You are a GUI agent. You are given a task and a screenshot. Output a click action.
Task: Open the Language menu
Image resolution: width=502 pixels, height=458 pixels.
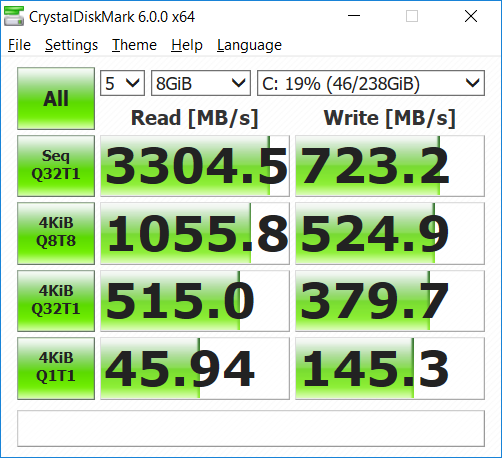pyautogui.click(x=249, y=45)
